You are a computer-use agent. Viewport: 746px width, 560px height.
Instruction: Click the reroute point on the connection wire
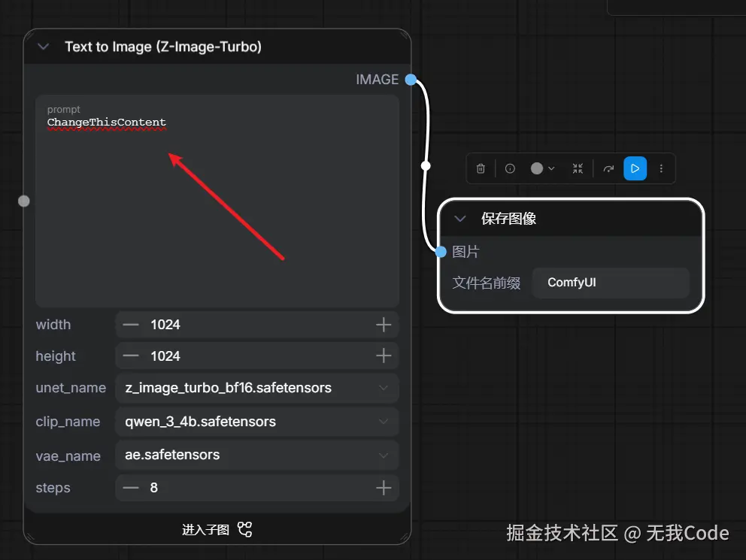(426, 166)
